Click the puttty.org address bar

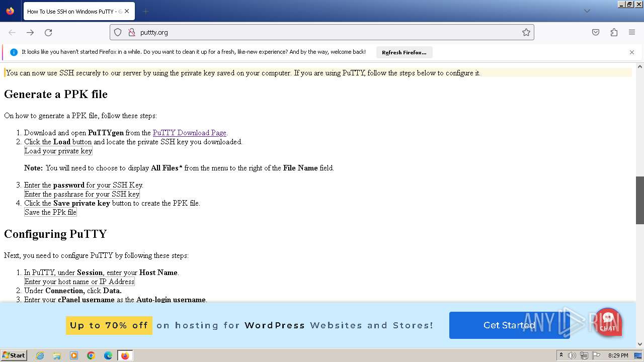click(x=322, y=32)
